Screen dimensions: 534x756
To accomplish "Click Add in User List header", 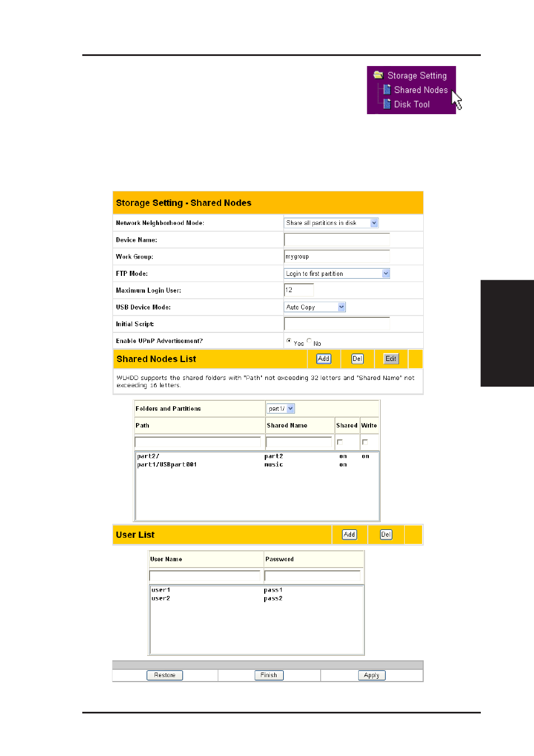I will click(349, 534).
